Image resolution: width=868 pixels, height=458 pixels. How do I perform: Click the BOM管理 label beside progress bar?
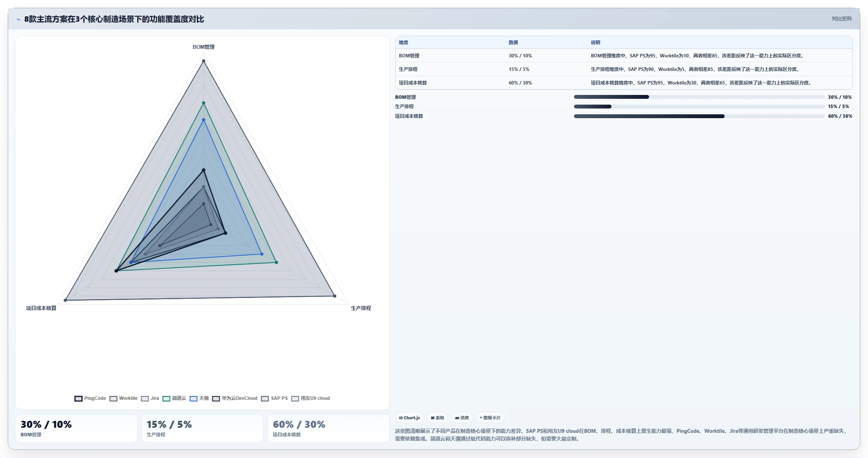405,97
